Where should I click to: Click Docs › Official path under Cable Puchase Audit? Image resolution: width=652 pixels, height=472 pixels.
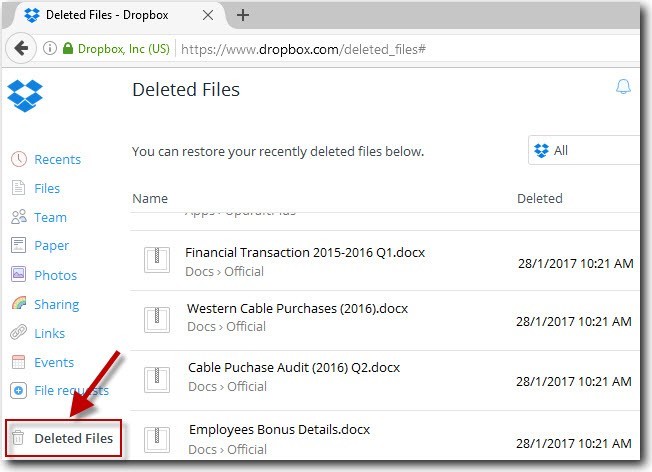pyautogui.click(x=227, y=387)
